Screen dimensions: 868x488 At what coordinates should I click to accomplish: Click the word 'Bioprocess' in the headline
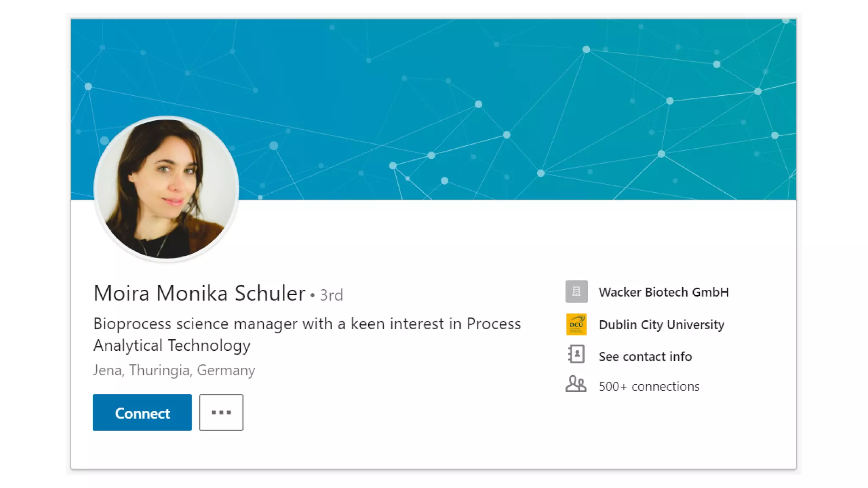(132, 324)
